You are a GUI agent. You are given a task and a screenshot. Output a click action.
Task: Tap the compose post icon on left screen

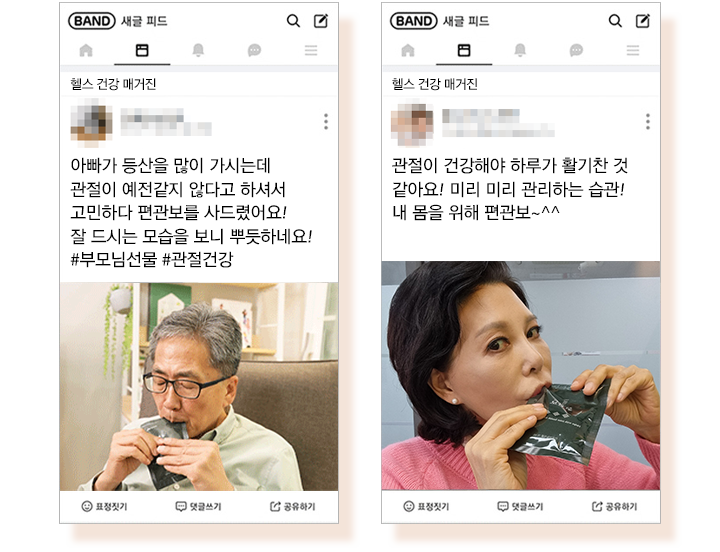(x=321, y=21)
